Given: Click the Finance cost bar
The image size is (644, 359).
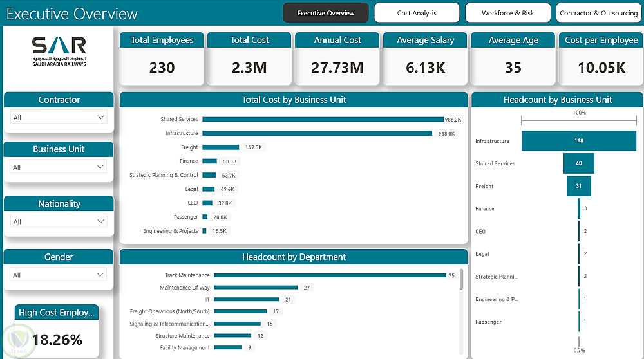Looking at the screenshot, I should [x=209, y=161].
